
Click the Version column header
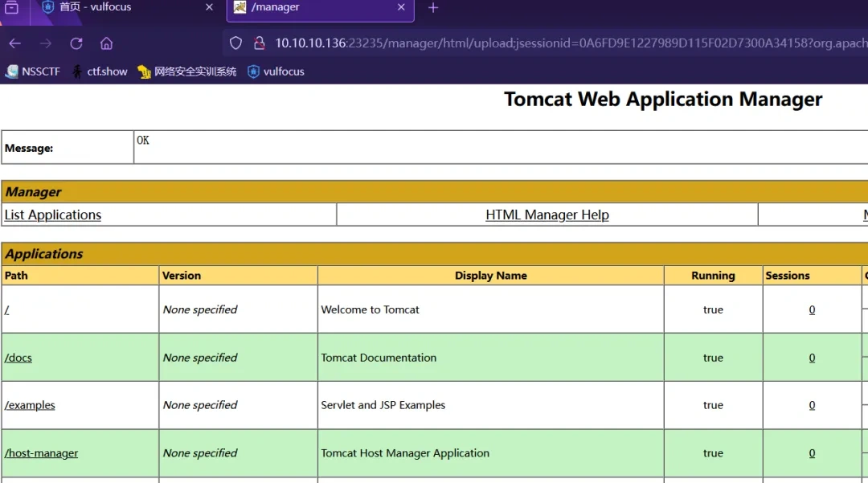182,276
